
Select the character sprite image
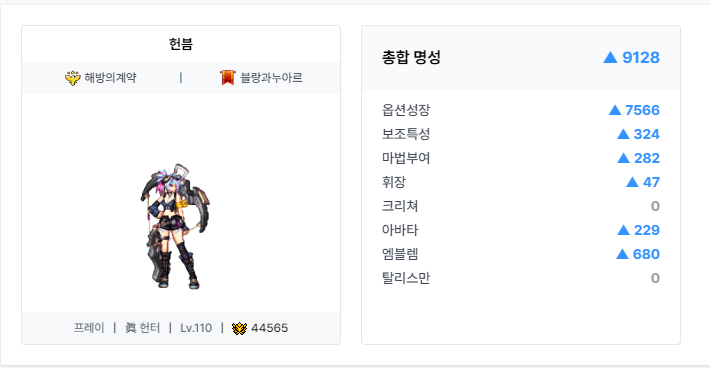[x=175, y=226]
